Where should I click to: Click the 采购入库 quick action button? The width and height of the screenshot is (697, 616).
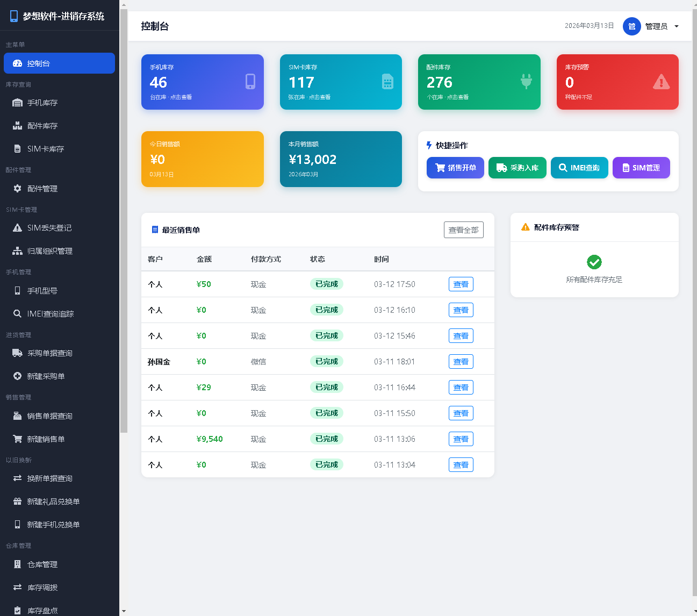(517, 168)
